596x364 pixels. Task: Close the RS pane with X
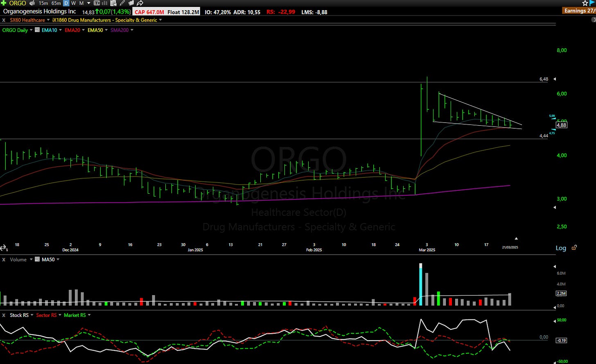coord(4,315)
